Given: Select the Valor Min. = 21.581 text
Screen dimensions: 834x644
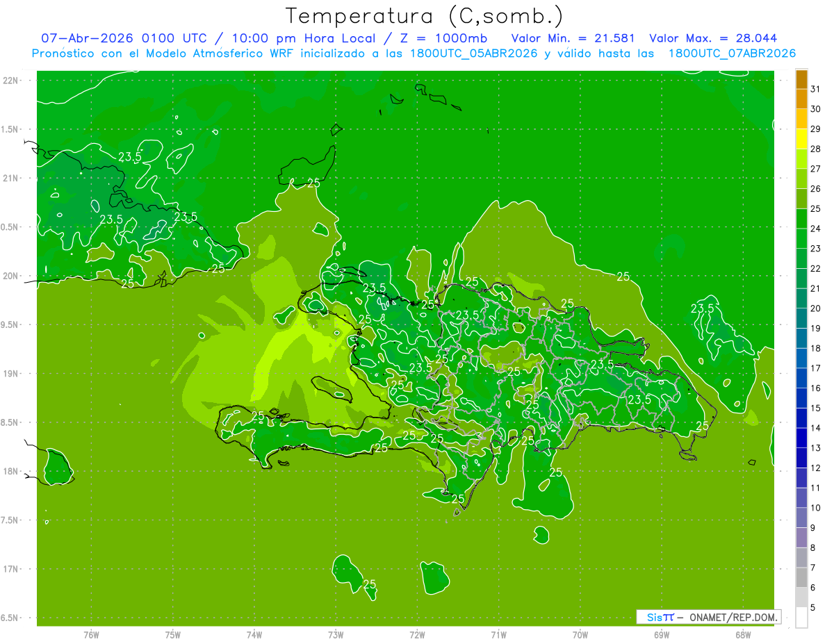Looking at the screenshot, I should 575,38.
